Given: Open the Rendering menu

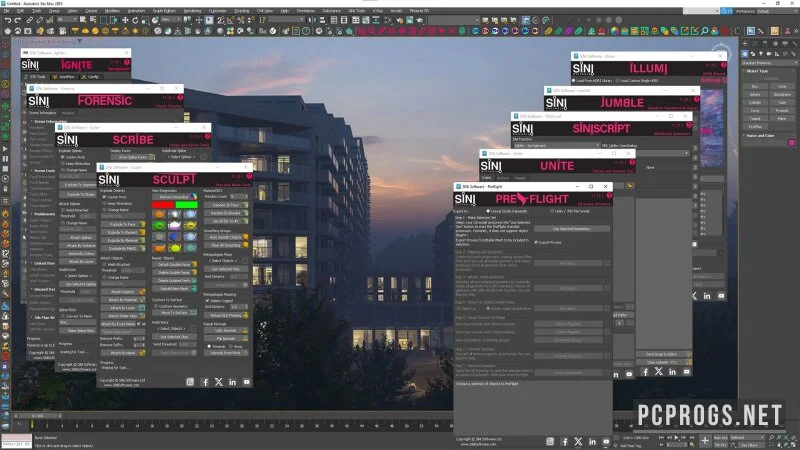Looking at the screenshot, I should click(x=192, y=11).
